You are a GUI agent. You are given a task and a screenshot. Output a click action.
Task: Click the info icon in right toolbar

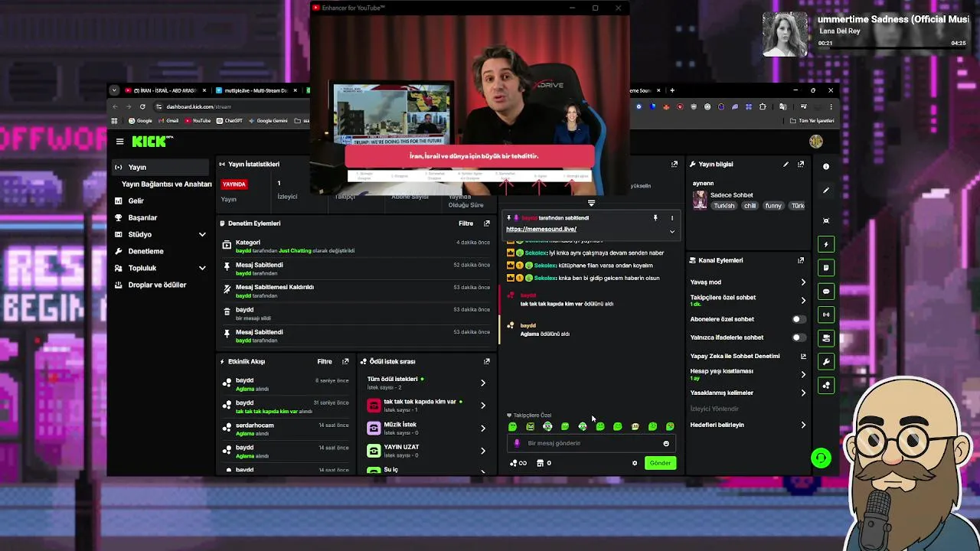[x=826, y=166]
